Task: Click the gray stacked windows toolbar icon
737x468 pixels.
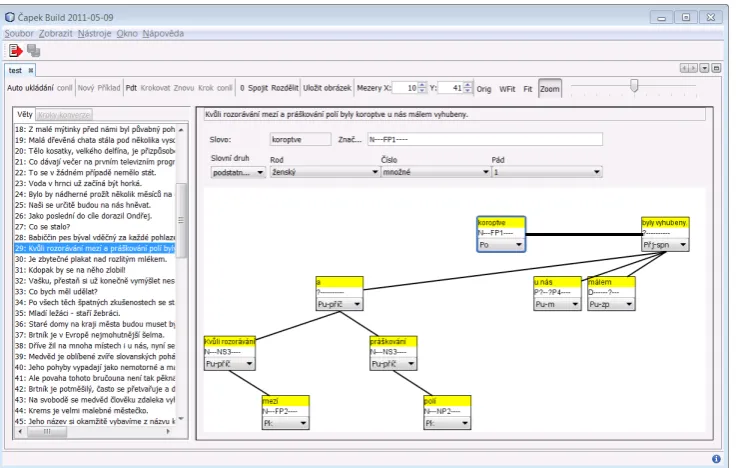Action: pyautogui.click(x=33, y=50)
